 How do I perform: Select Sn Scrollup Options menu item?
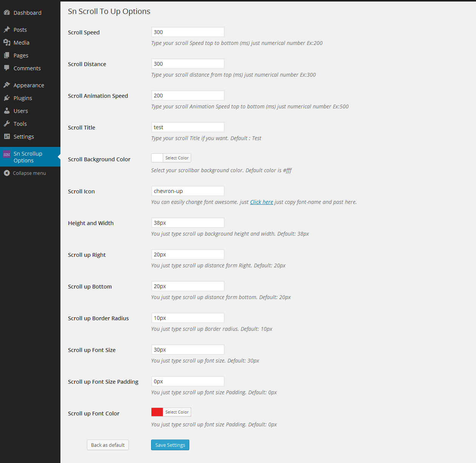tap(30, 157)
